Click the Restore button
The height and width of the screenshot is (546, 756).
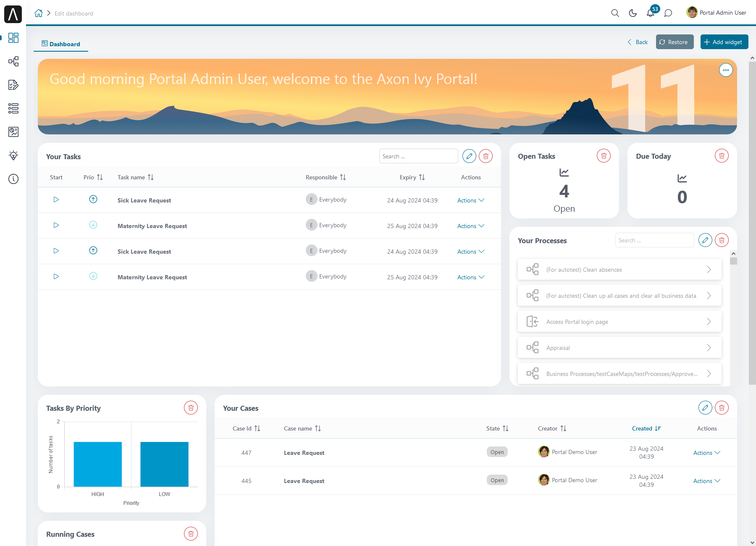[x=675, y=42]
